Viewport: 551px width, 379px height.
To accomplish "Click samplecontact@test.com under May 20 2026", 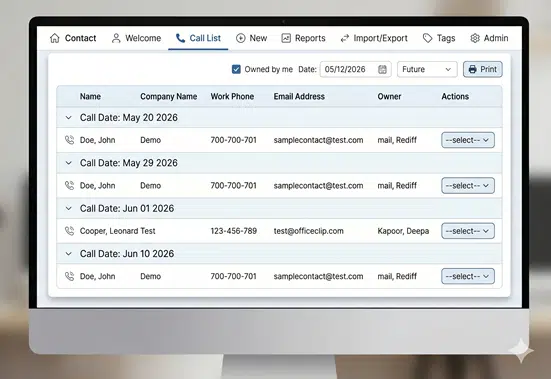I will click(x=318, y=140).
